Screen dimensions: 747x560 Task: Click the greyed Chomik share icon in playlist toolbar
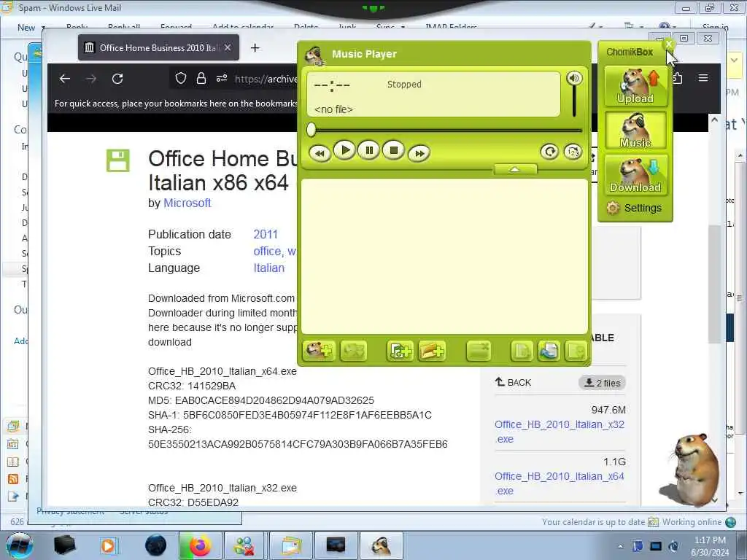(x=353, y=351)
